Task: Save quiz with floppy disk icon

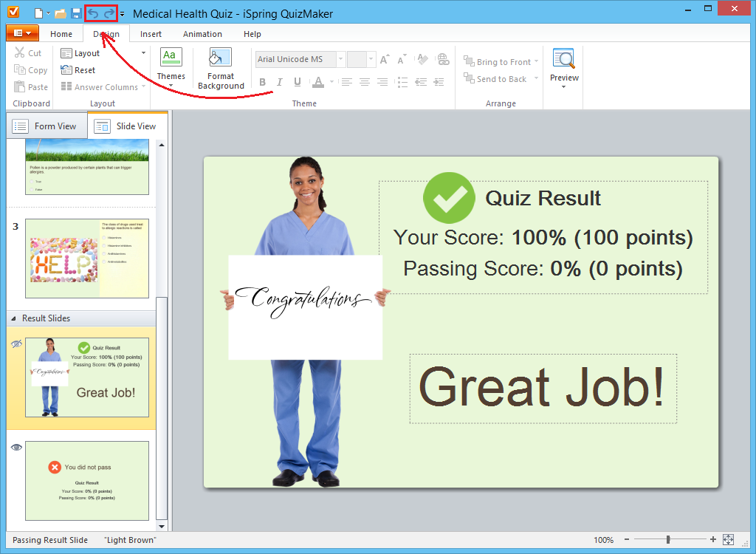Action: pyautogui.click(x=76, y=13)
